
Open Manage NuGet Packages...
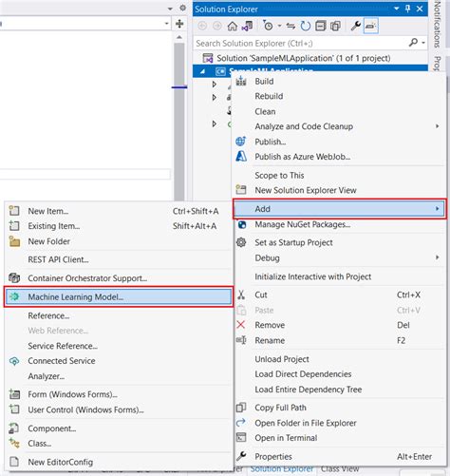(x=339, y=224)
